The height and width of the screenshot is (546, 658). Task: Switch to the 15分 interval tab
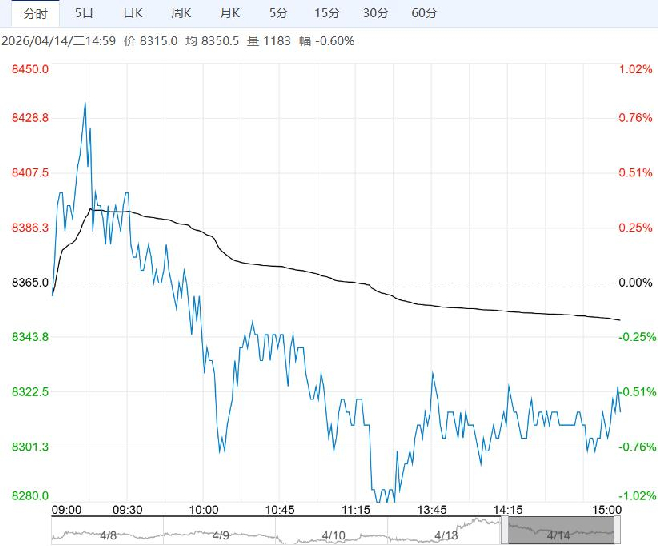325,13
